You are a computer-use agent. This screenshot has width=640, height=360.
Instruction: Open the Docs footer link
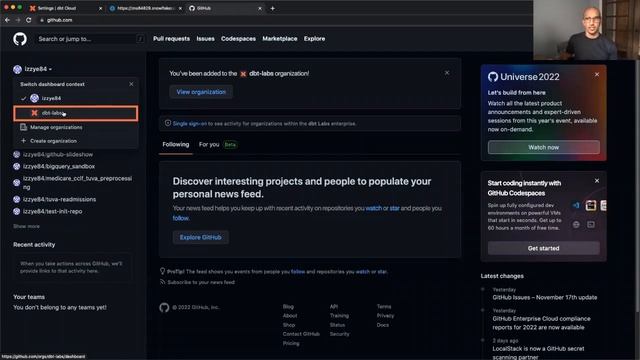coord(382,325)
